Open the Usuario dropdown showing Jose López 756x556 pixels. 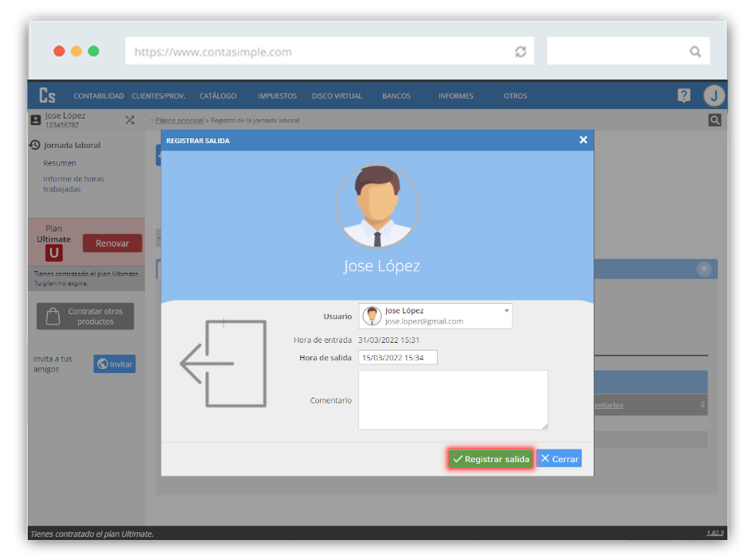(x=435, y=316)
